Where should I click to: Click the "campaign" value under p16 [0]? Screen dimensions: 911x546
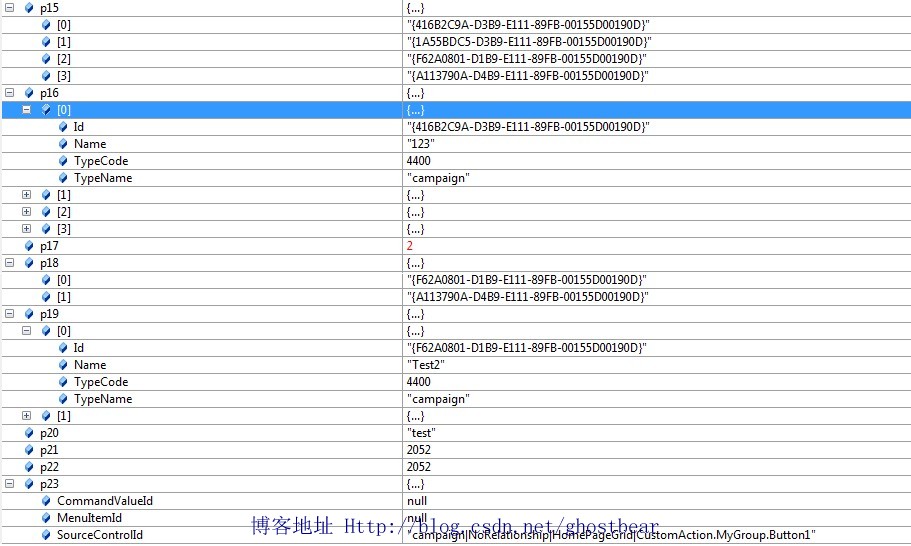point(438,178)
